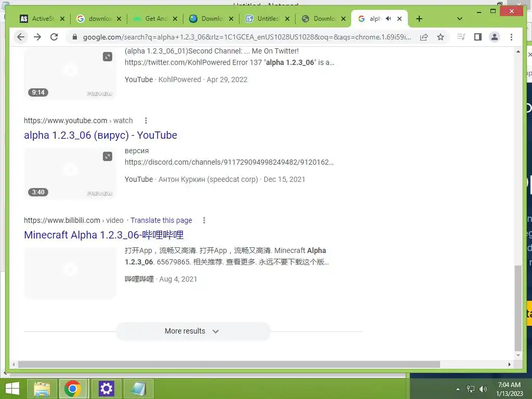532x399 pixels.
Task: Reload the current Google search page
Action: pyautogui.click(x=54, y=37)
